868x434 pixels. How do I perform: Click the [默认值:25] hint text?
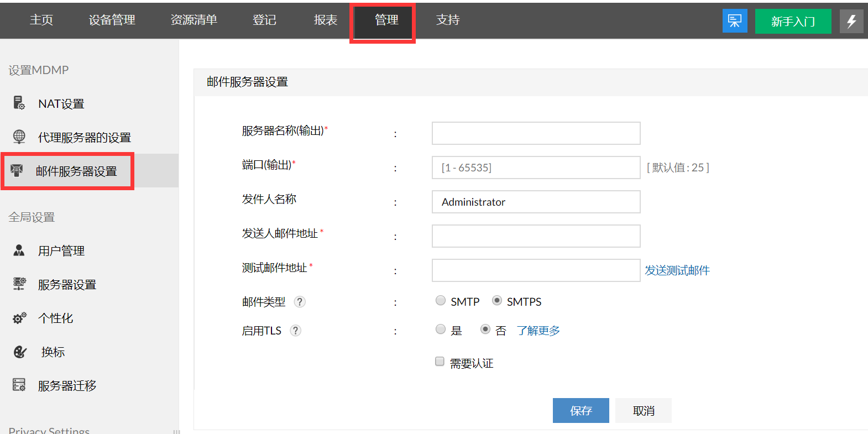tap(678, 168)
